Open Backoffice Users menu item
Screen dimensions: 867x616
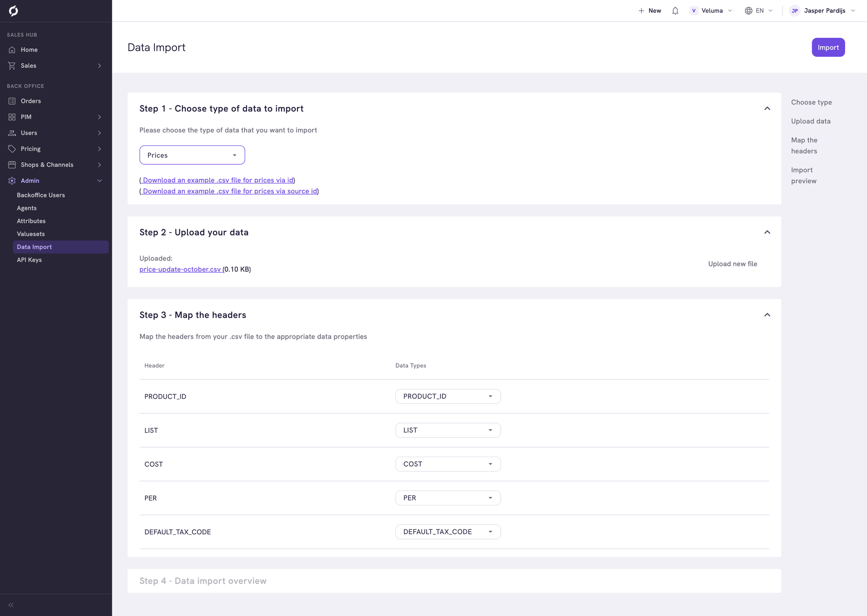coord(41,195)
